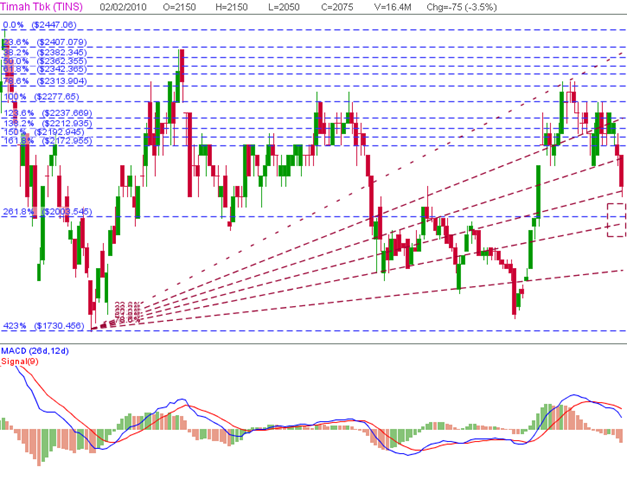Click the Signal(9) indicator label
Image resolution: width=627 pixels, height=480 pixels.
pyautogui.click(x=20, y=362)
